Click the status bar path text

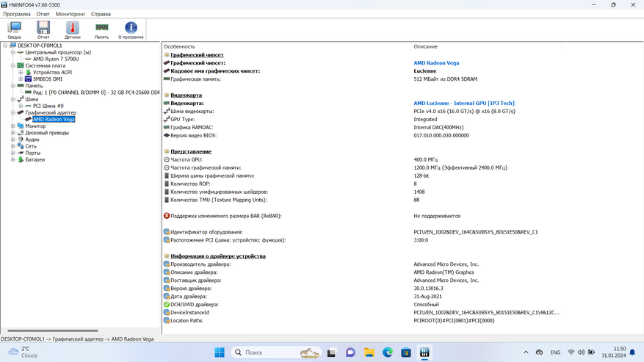pyautogui.click(x=77, y=339)
